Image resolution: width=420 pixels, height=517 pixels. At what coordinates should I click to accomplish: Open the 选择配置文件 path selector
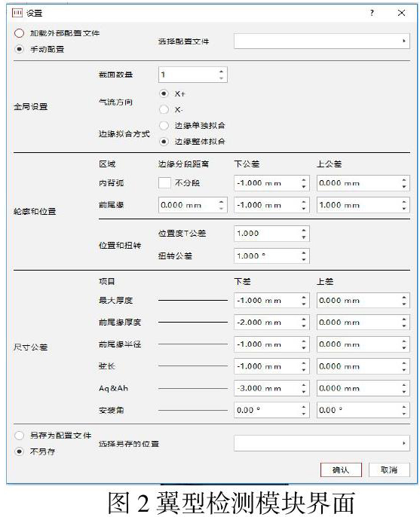322,41
